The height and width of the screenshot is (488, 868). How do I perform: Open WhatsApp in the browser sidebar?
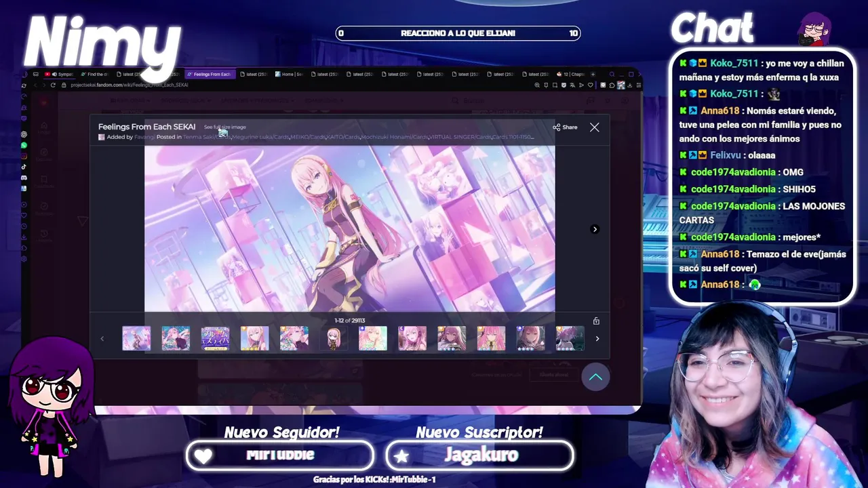pyautogui.click(x=24, y=145)
